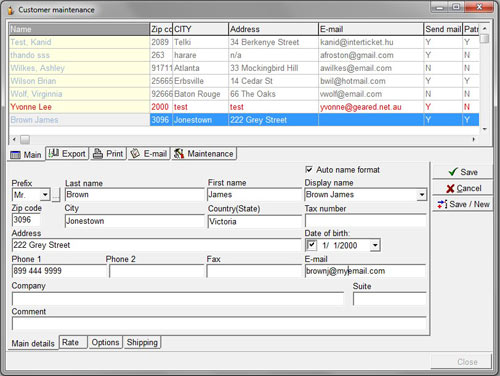Toggle the Date of birth checkbox

tap(311, 245)
